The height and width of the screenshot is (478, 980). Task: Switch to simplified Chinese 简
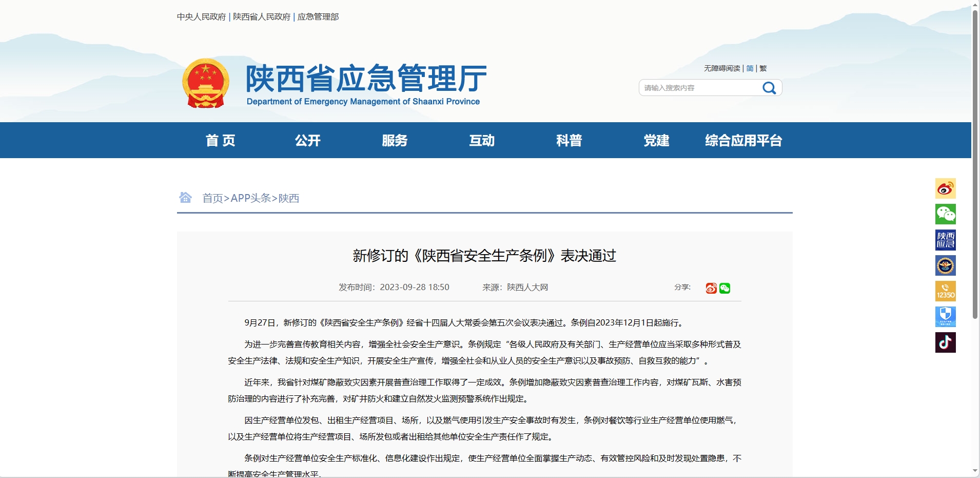[x=750, y=68]
